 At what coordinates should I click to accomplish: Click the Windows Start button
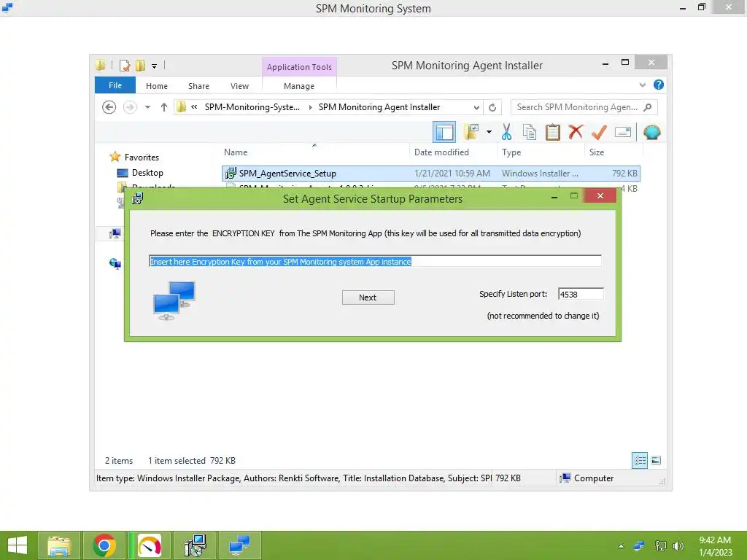[x=18, y=545]
